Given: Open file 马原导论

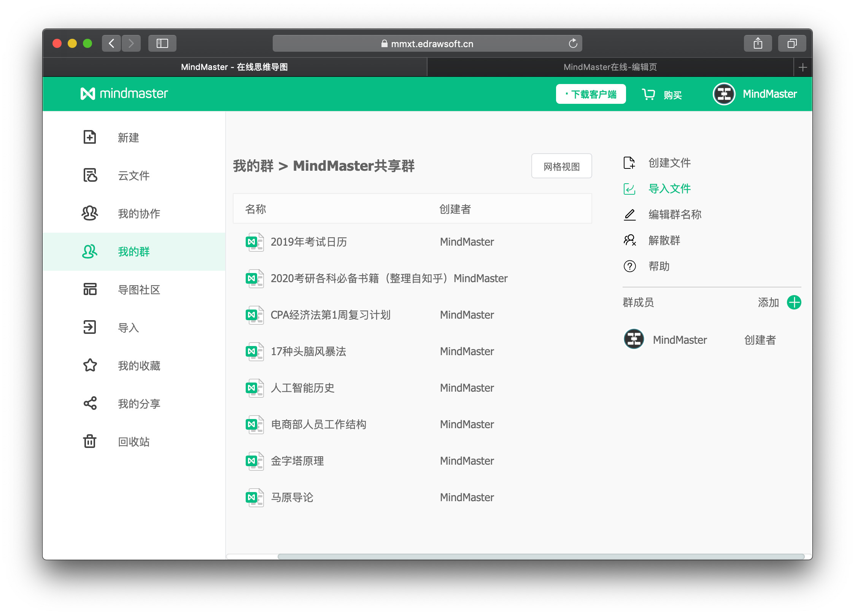Looking at the screenshot, I should point(292,497).
